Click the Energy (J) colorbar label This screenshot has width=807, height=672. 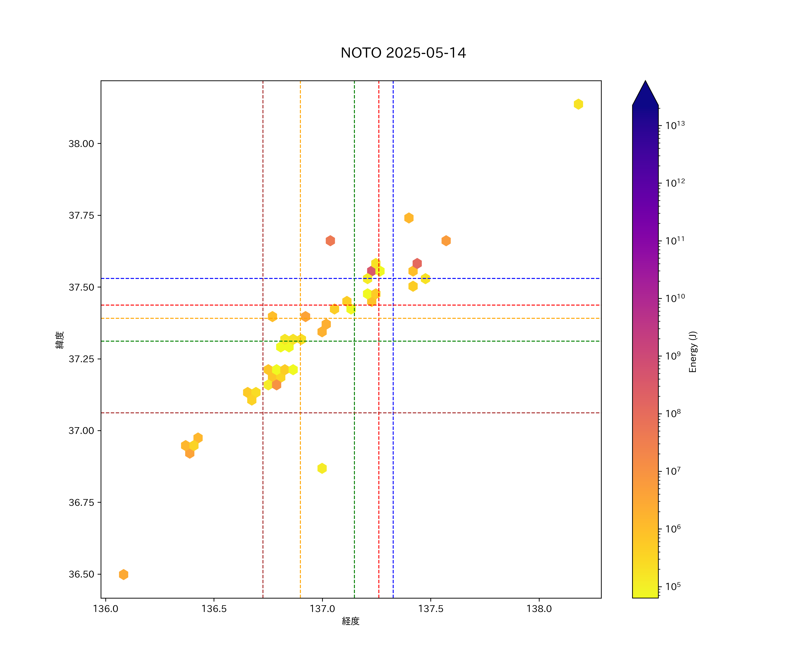(x=692, y=352)
